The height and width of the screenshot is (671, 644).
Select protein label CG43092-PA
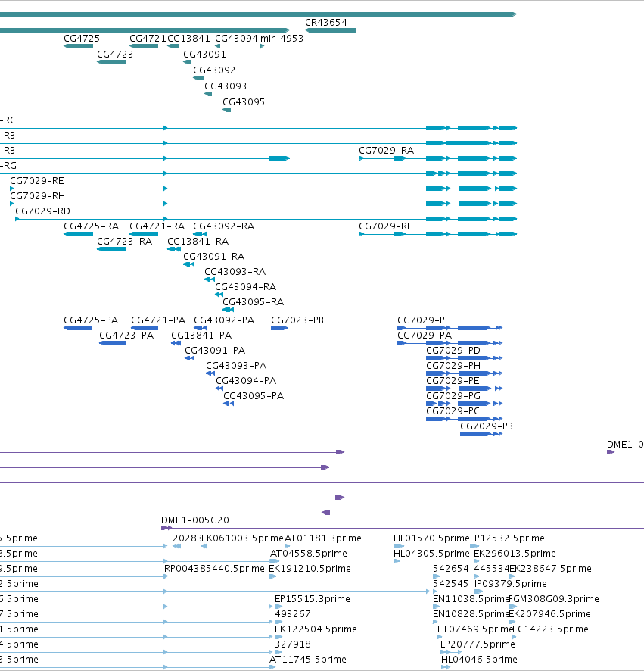[x=224, y=320]
